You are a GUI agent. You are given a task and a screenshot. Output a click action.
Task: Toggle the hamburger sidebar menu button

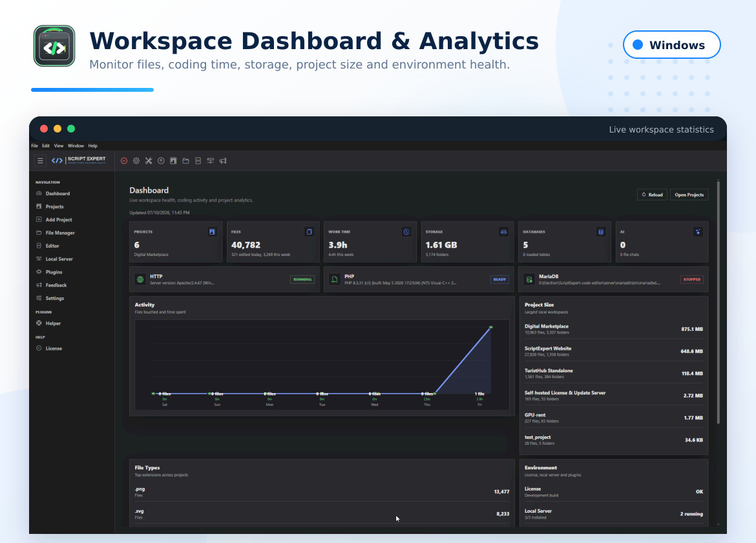(41, 160)
